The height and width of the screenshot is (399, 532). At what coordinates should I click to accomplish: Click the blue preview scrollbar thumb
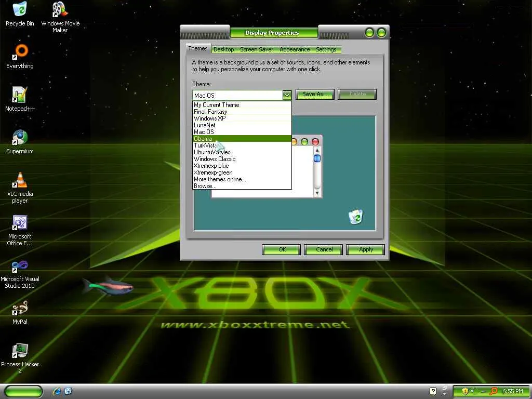[x=317, y=158]
